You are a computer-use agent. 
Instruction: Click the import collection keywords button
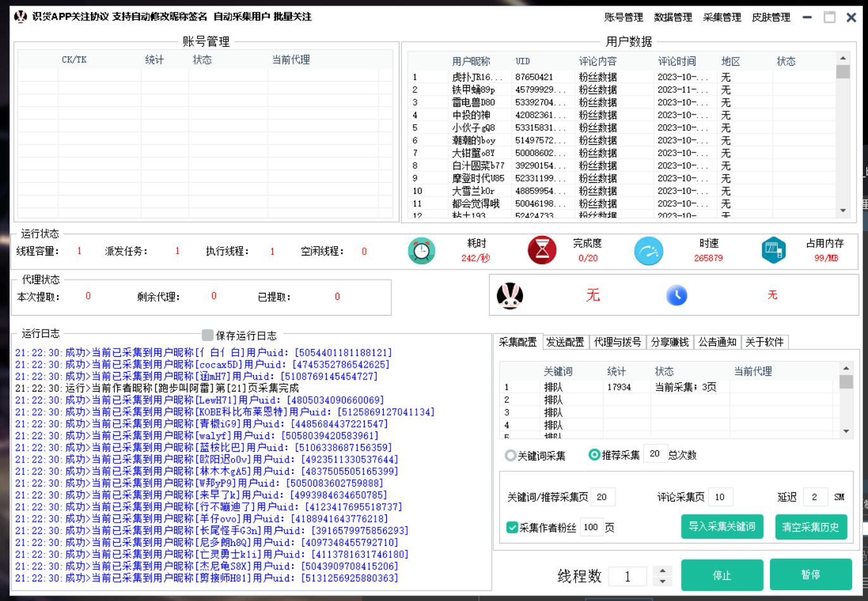tap(723, 527)
